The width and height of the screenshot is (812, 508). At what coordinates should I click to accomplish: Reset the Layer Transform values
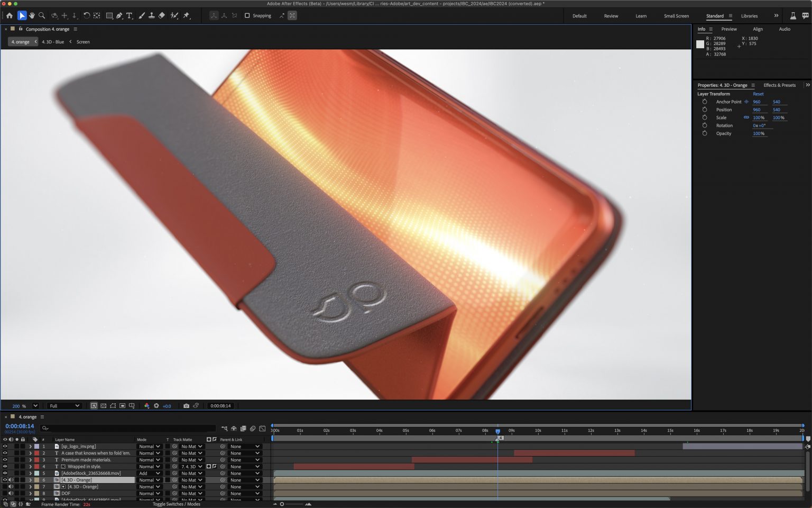pos(758,94)
